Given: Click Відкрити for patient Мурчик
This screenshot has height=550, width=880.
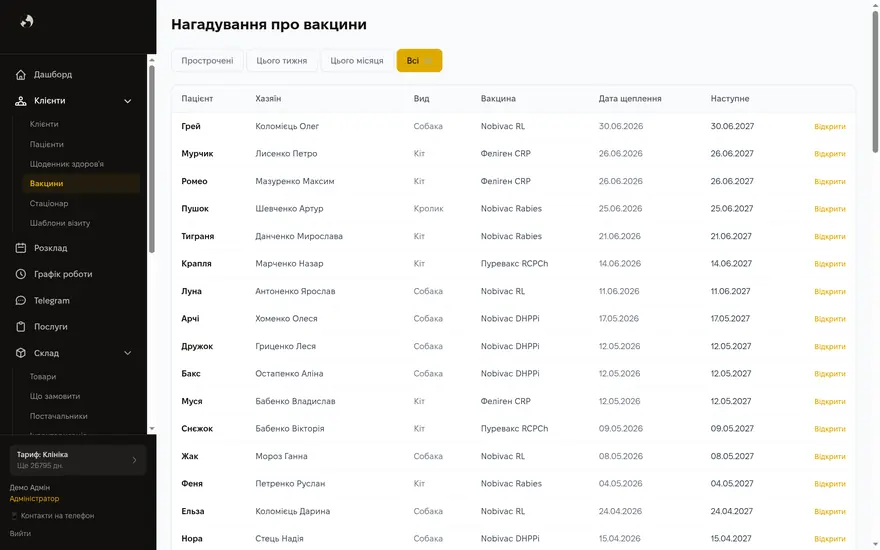Looking at the screenshot, I should click(x=829, y=154).
